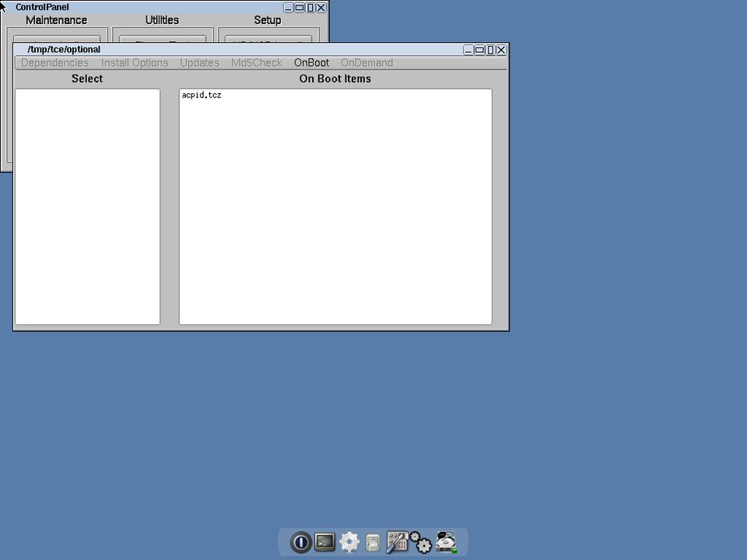Click inside the empty Select list box
The height and width of the screenshot is (560, 747).
tap(87, 206)
